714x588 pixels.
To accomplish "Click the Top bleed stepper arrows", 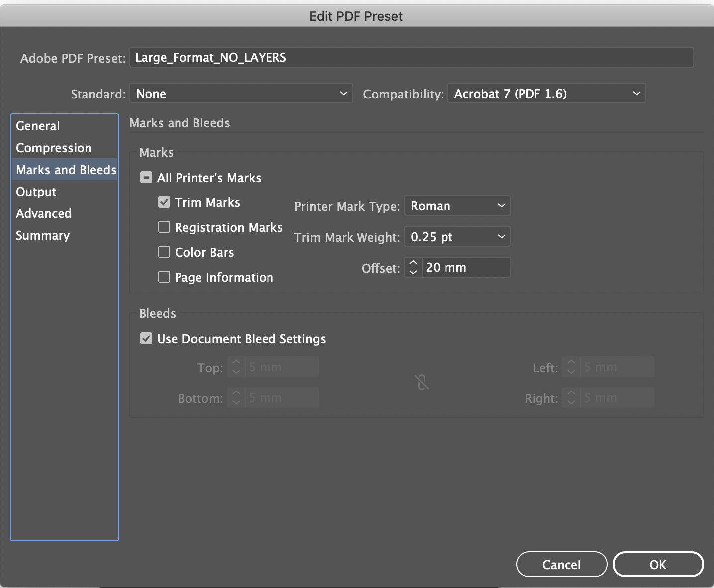I will pos(236,367).
